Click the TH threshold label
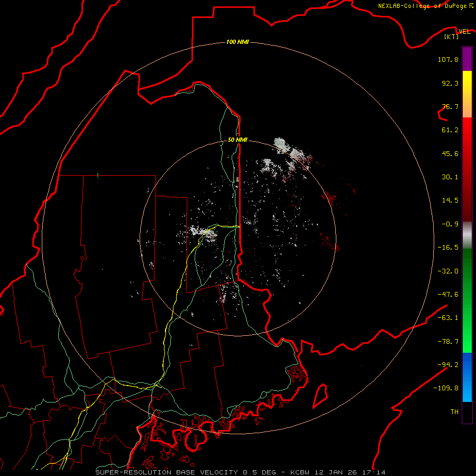This screenshot has width=476, height=476. click(x=454, y=412)
